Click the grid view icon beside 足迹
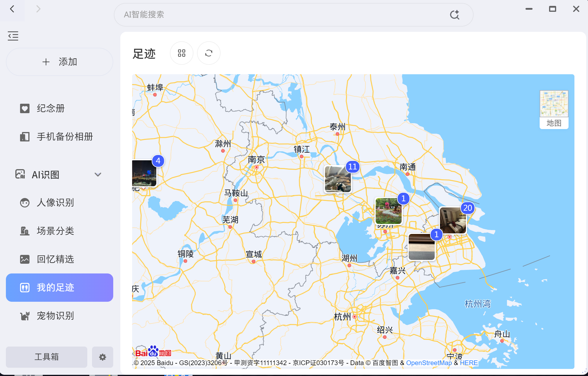 181,53
